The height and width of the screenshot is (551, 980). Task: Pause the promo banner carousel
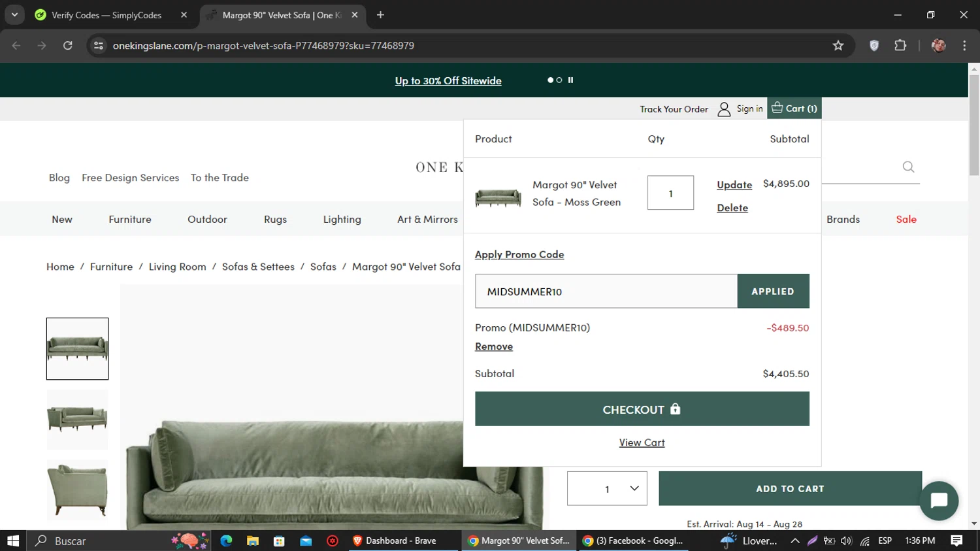point(570,80)
